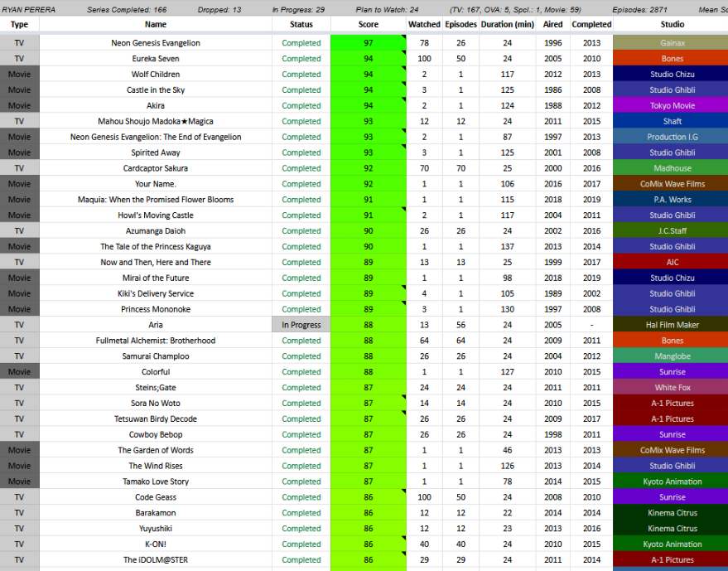Click the Kiki's Delivery Service cell
Viewport: 728px width, 571px height.
[156, 293]
